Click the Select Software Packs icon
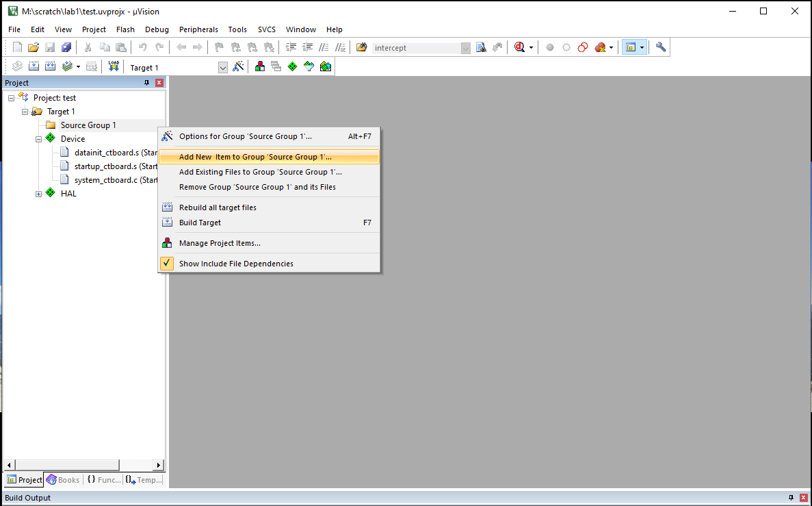 [x=309, y=66]
